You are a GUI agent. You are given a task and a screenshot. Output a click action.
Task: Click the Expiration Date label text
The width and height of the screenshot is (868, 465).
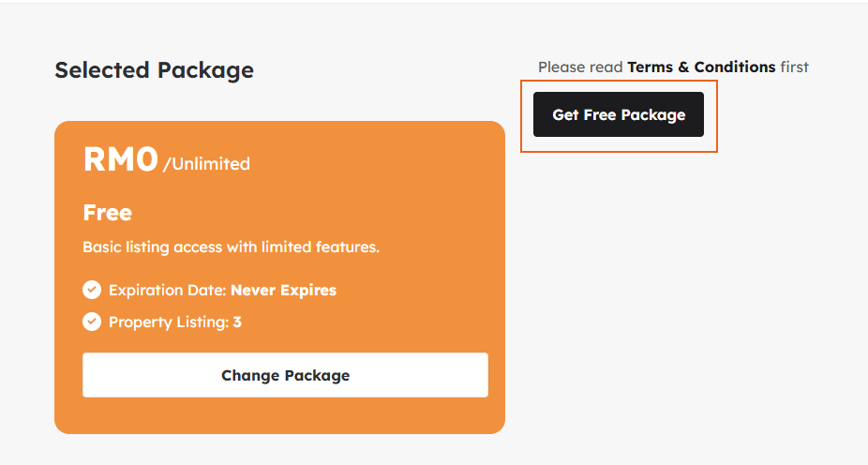pyautogui.click(x=168, y=290)
